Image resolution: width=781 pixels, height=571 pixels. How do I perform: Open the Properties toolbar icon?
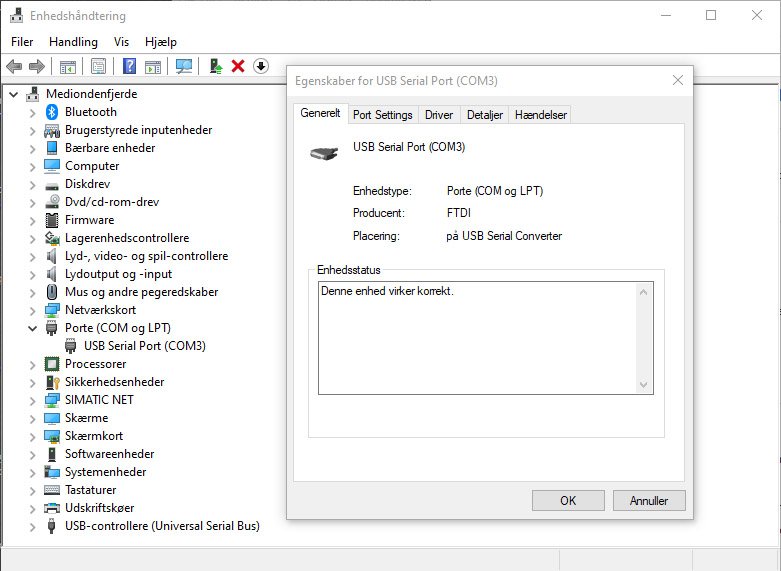(99, 66)
